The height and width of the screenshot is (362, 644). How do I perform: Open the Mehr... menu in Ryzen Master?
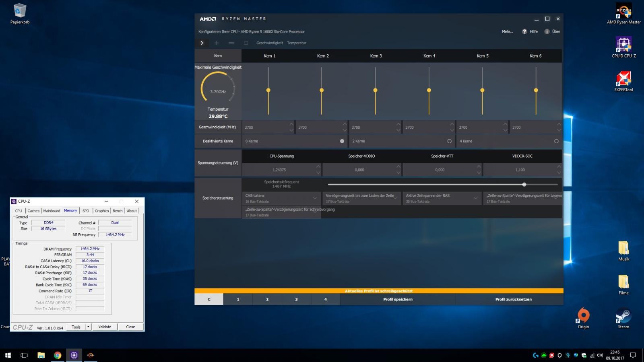pos(508,31)
